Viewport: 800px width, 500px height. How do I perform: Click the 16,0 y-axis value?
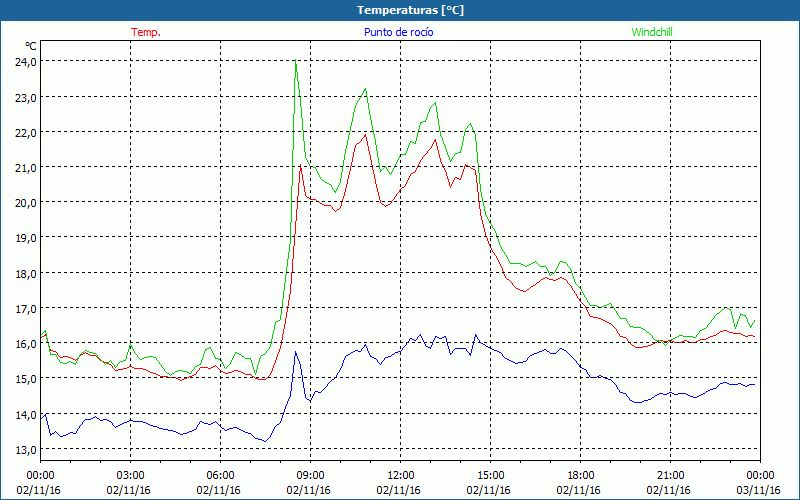(x=25, y=344)
